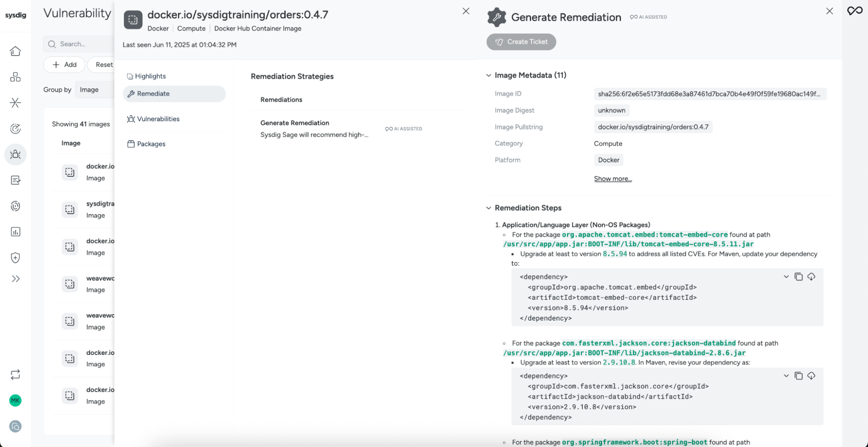The height and width of the screenshot is (447, 868).
Task: Open the Inventory icon in sidebar
Action: click(x=15, y=77)
